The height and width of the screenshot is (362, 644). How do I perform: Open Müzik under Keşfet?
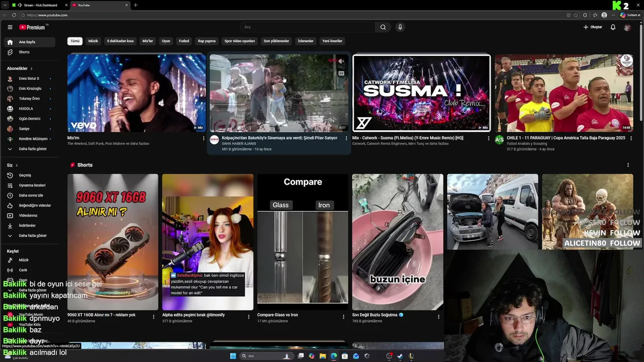click(30, 260)
